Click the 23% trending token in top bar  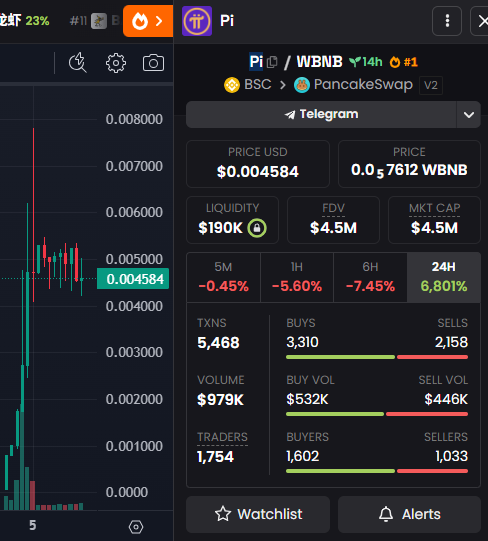25,21
